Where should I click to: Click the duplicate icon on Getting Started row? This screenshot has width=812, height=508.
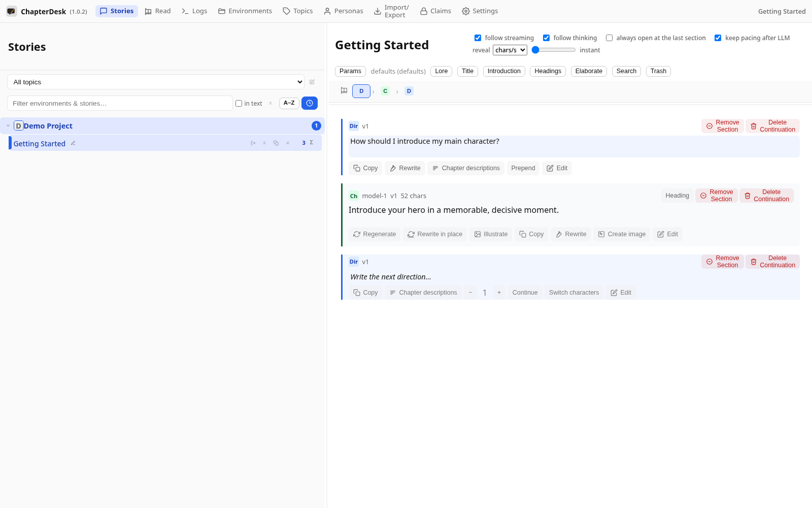point(276,143)
